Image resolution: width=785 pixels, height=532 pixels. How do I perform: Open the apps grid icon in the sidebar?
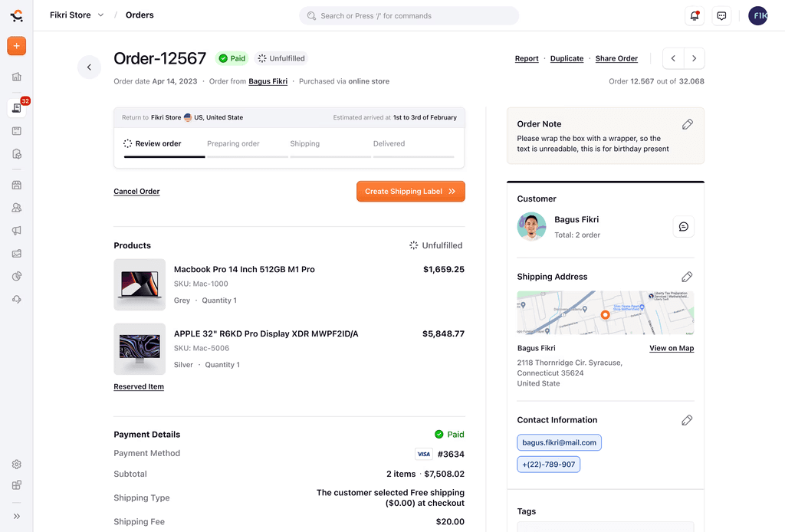17,485
